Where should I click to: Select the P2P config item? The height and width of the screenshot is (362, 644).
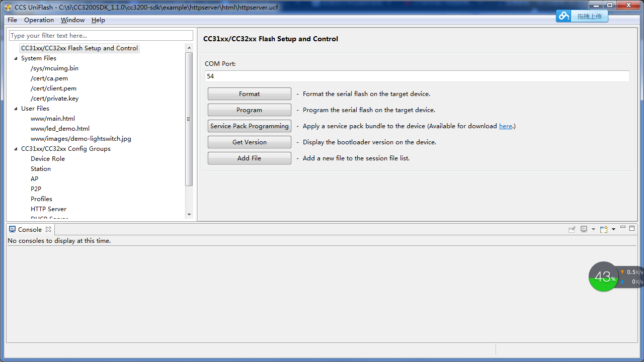coord(36,189)
